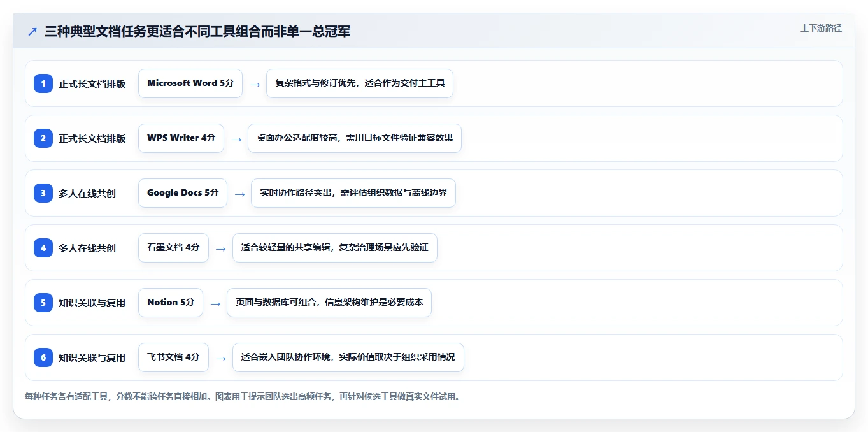Click 知识关联与复用 label in row 6
The width and height of the screenshot is (868, 432).
tap(92, 357)
